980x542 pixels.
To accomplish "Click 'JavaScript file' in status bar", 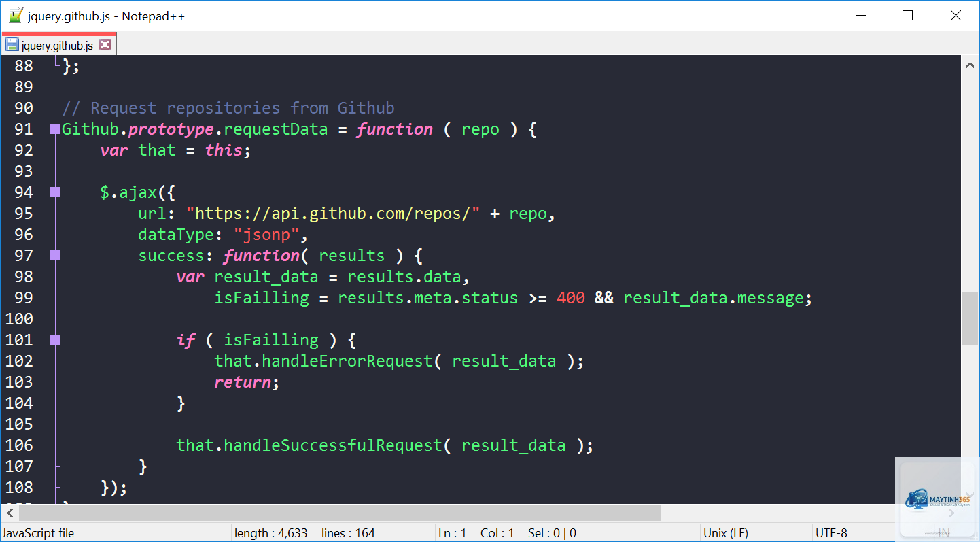I will pos(39,533).
